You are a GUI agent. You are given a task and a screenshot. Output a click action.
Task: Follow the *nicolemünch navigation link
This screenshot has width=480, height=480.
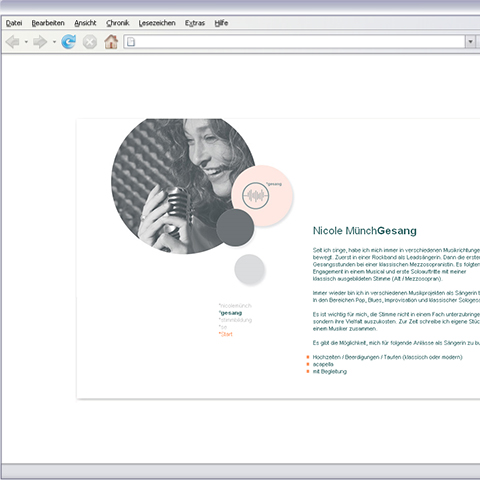[235, 306]
